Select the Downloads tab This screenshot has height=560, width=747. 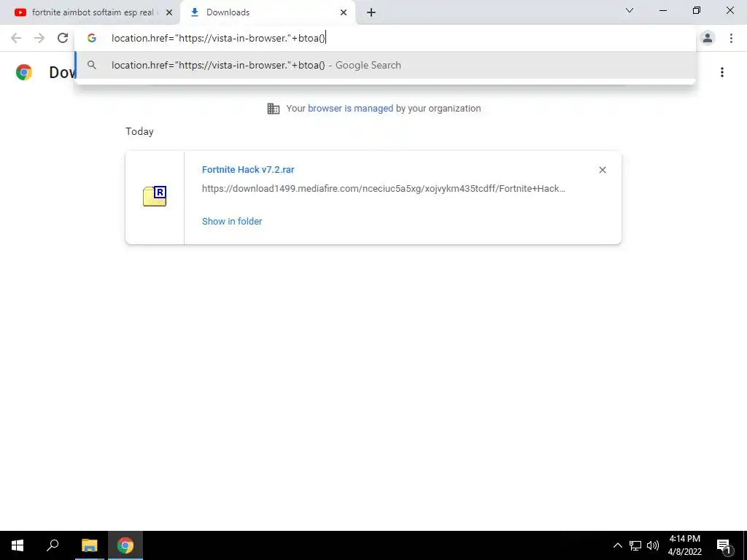coord(267,12)
